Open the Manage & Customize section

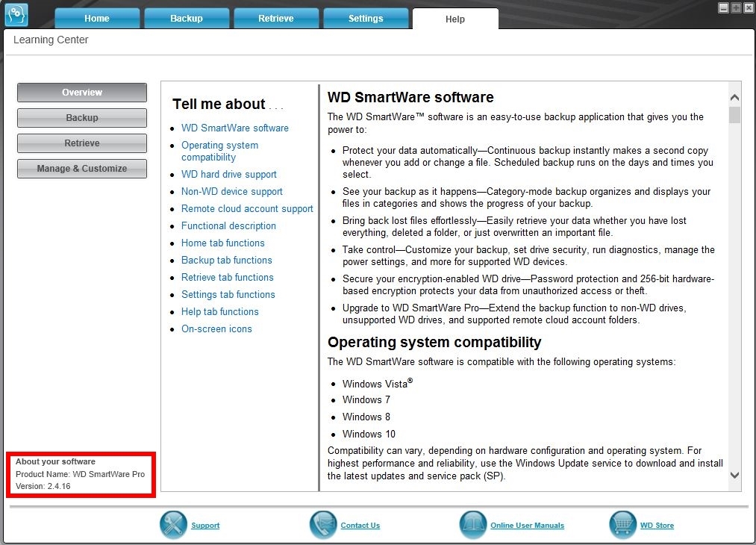[82, 168]
